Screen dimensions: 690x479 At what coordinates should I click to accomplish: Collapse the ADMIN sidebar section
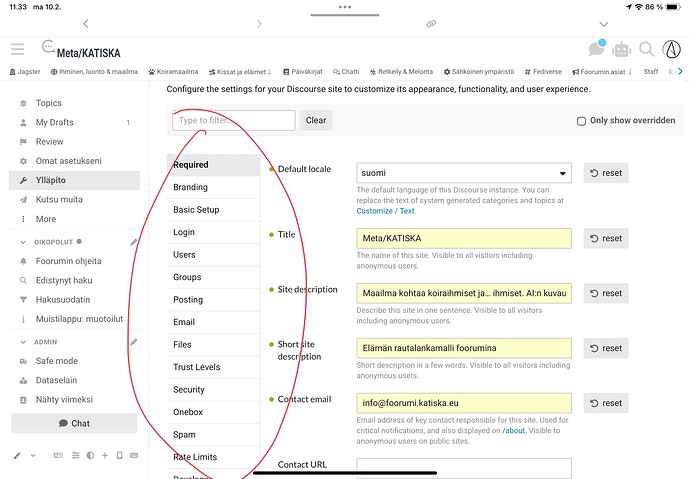tap(23, 342)
